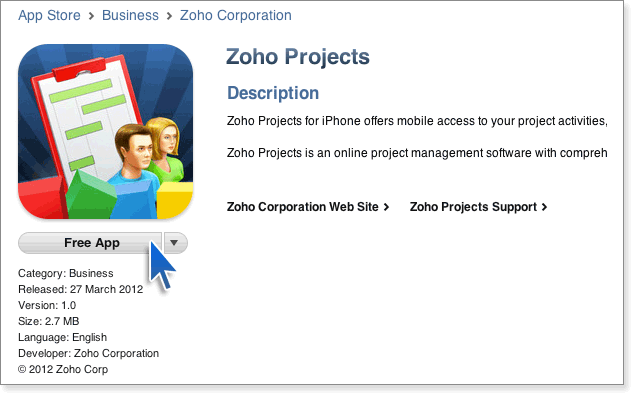Navigate to the Business breadcrumb category
The width and height of the screenshot is (640, 406).
pos(132,16)
